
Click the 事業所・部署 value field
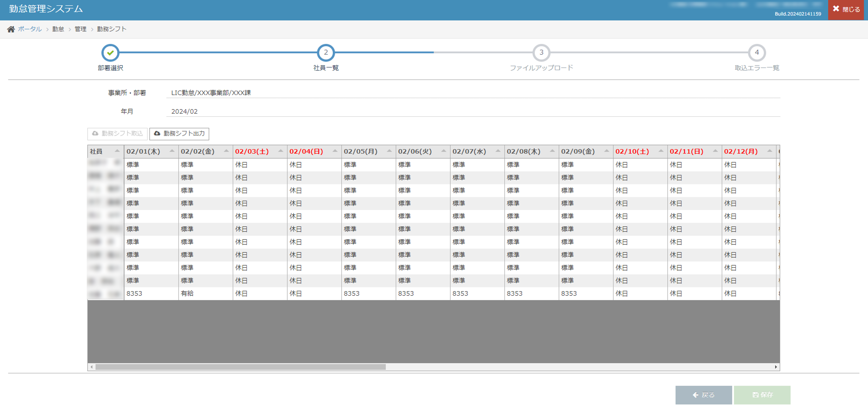tap(473, 93)
